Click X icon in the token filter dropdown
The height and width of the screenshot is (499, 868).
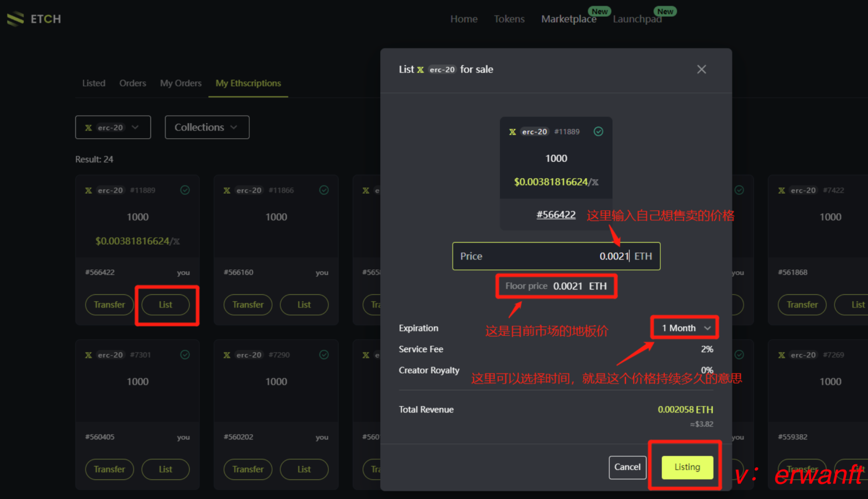pos(89,128)
